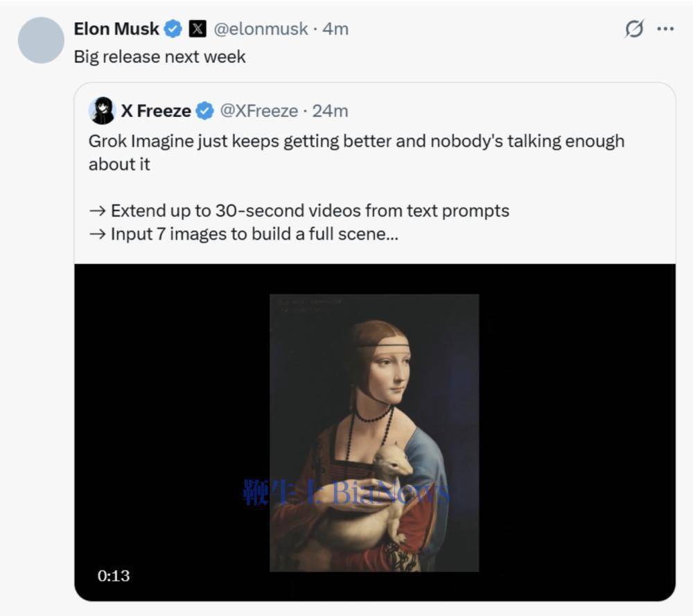Image resolution: width=693 pixels, height=616 pixels.
Task: Open the three-dot More options menu
Action: (665, 29)
